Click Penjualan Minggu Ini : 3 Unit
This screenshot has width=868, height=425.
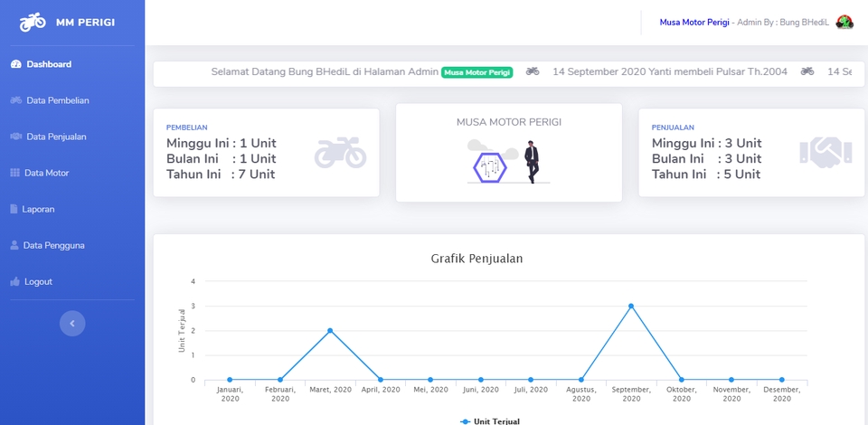706,144
